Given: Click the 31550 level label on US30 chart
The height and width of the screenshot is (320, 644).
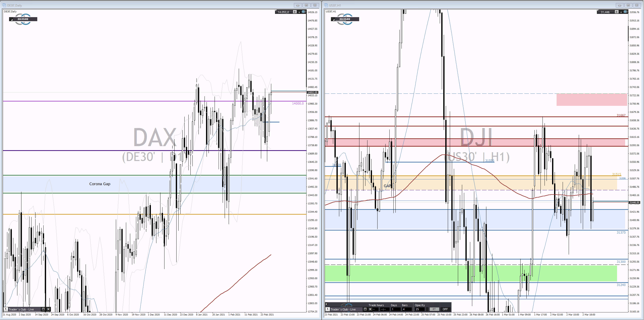Looking at the screenshot, I should point(489,161).
